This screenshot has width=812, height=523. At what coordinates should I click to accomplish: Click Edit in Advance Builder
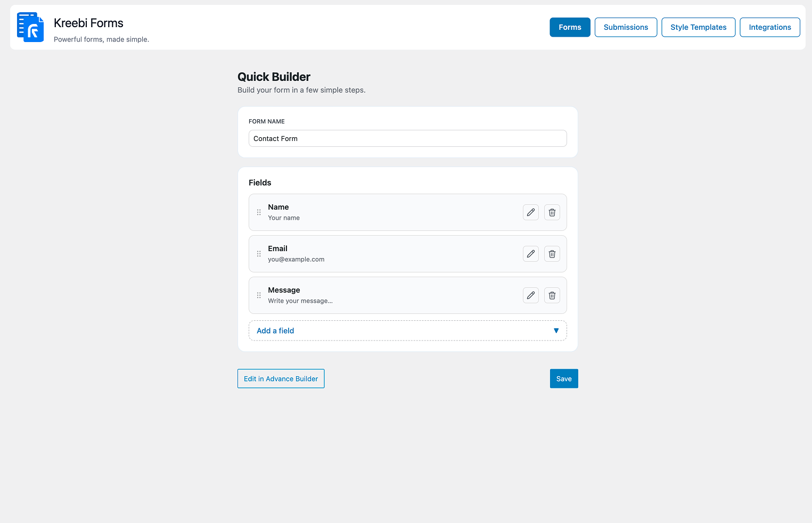click(x=281, y=378)
